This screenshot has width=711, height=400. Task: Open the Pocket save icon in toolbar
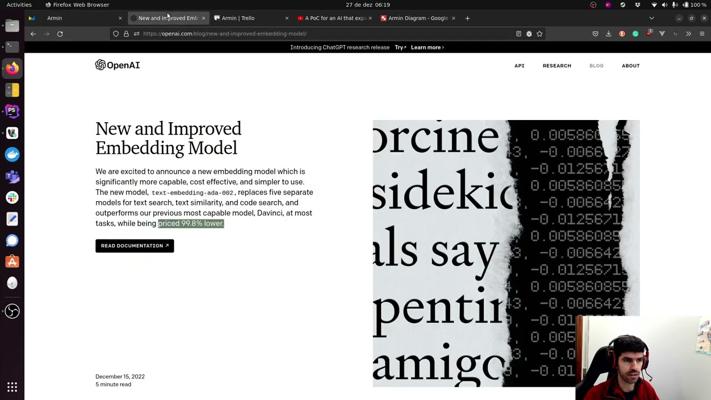595,34
